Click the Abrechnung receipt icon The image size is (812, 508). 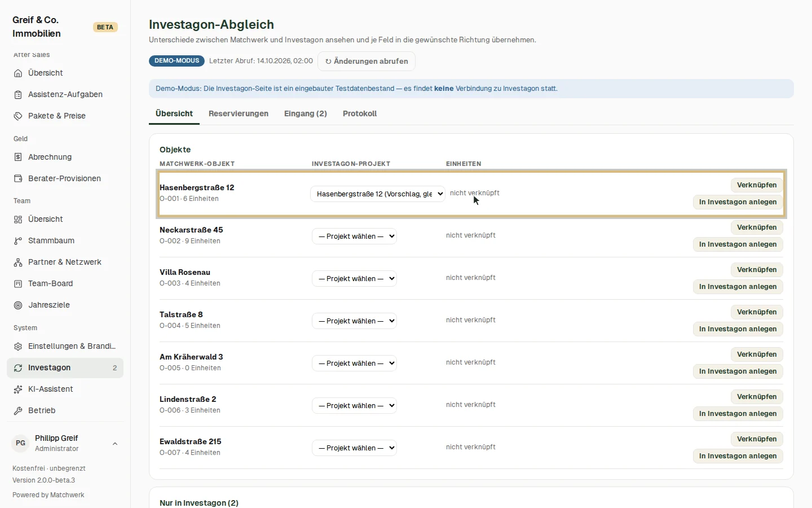coord(18,157)
